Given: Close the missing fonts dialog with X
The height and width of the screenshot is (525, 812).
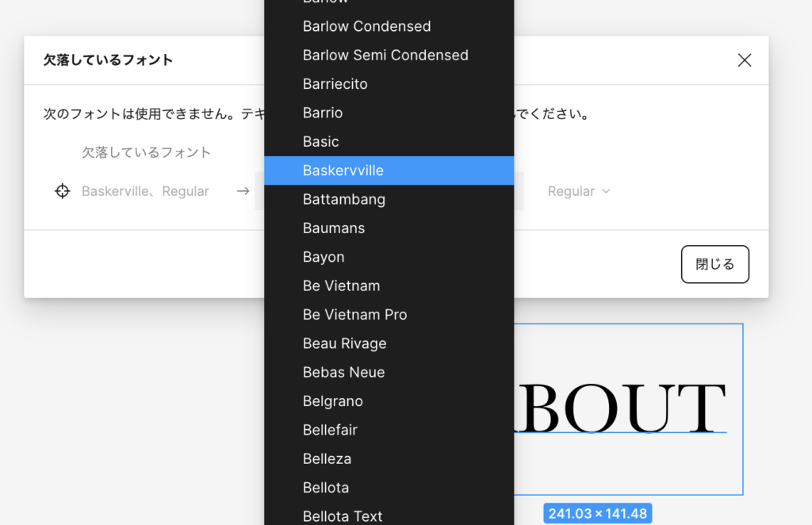Looking at the screenshot, I should tap(744, 60).
